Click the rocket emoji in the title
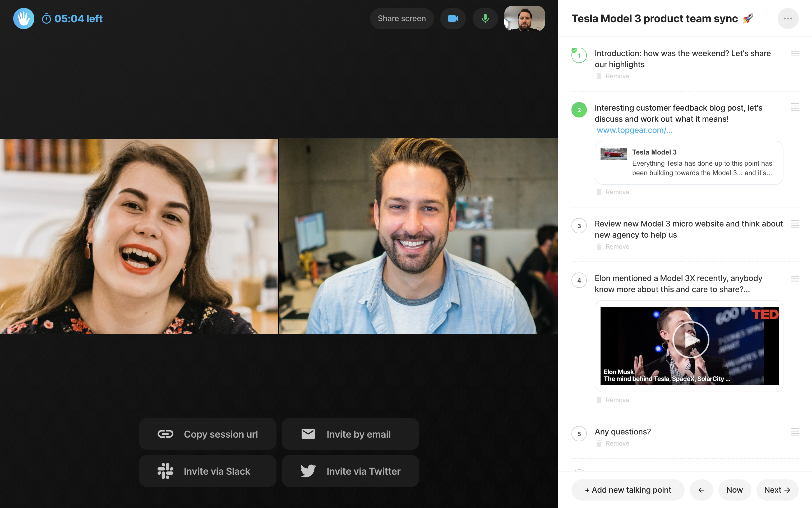 click(748, 19)
